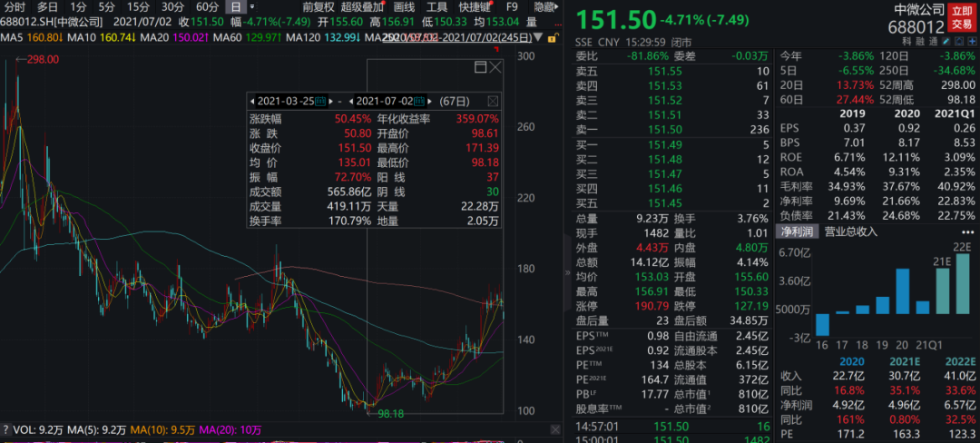The image size is (980, 443).
Task: Click the 21E profit bar
Action: pos(943,291)
